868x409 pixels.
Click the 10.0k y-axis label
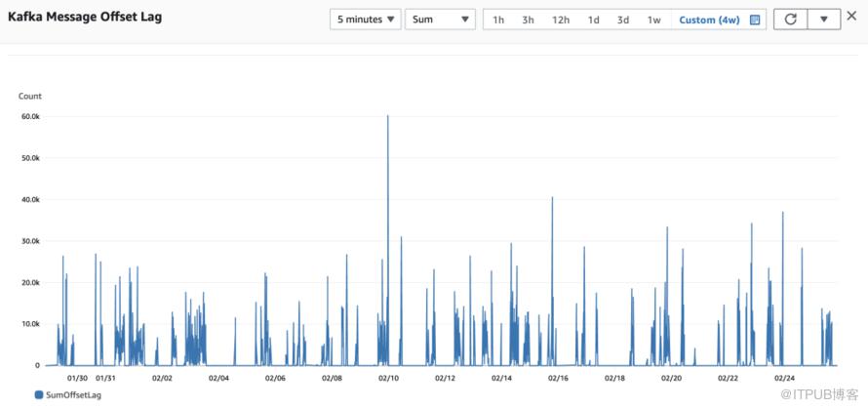pyautogui.click(x=30, y=324)
